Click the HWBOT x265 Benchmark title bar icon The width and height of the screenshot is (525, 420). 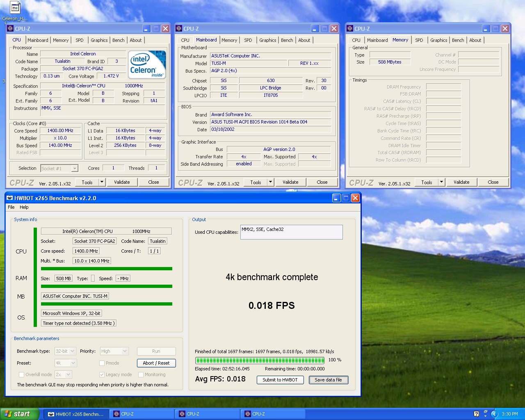[x=10, y=198]
